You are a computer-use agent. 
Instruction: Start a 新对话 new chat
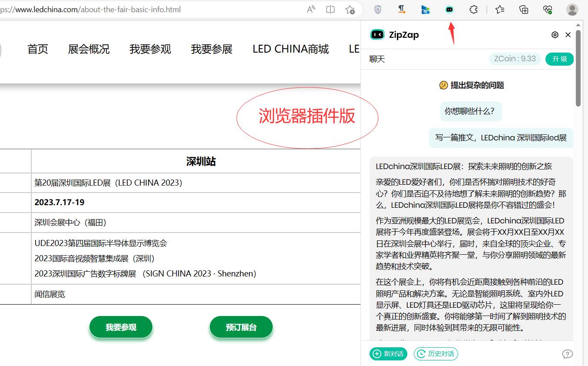(x=389, y=354)
